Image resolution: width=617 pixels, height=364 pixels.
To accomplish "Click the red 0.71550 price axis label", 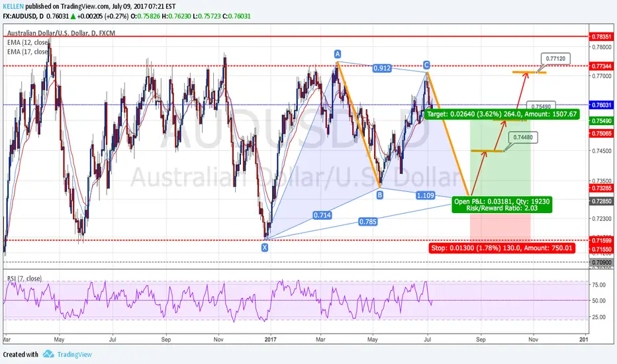I will 602,250.
